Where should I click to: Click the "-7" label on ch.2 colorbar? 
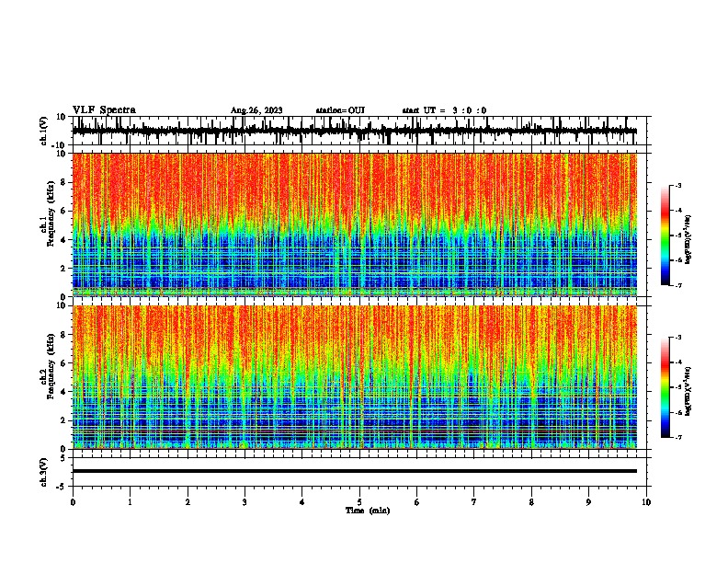point(677,438)
